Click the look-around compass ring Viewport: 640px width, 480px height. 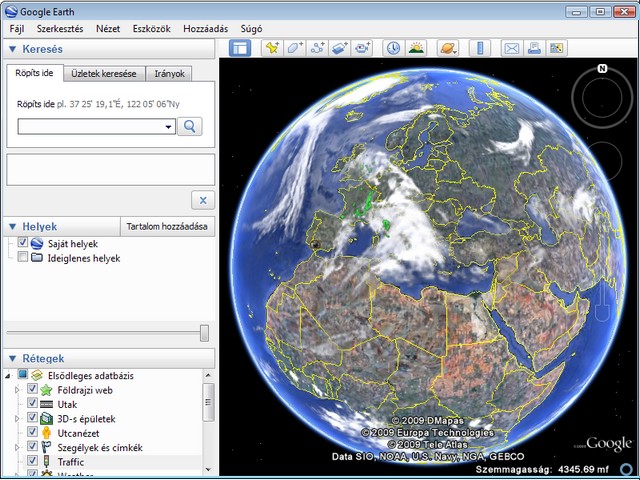pos(602,98)
